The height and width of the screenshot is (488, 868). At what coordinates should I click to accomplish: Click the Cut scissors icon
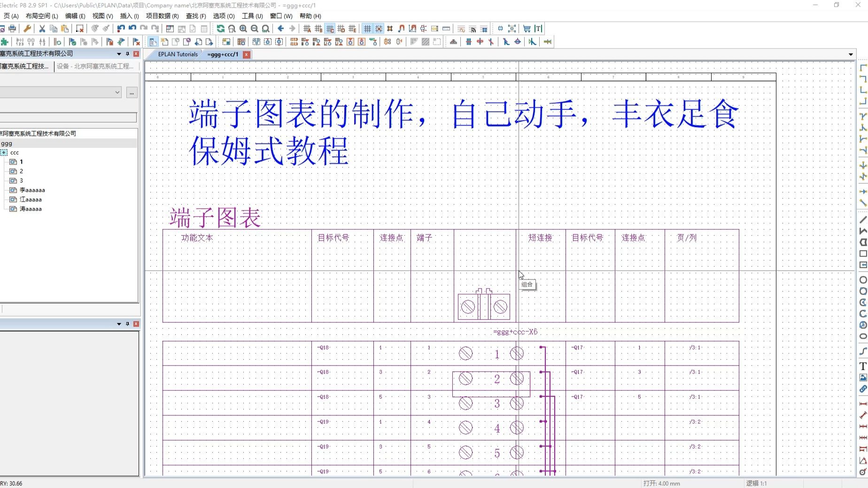[x=42, y=29]
